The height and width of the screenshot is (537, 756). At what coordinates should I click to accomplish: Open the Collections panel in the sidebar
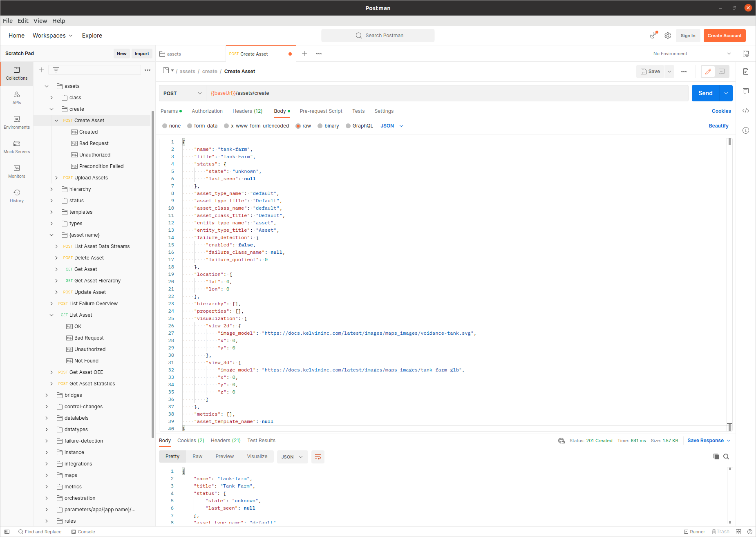(16, 74)
